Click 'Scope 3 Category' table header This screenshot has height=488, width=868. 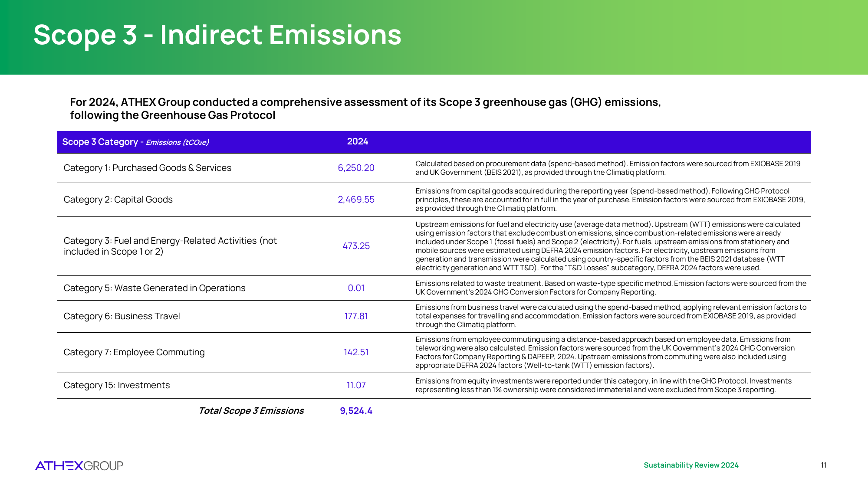pyautogui.click(x=136, y=142)
